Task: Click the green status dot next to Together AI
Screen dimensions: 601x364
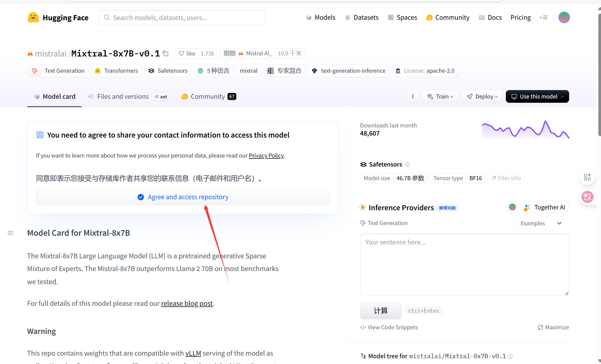Action: 512,207
